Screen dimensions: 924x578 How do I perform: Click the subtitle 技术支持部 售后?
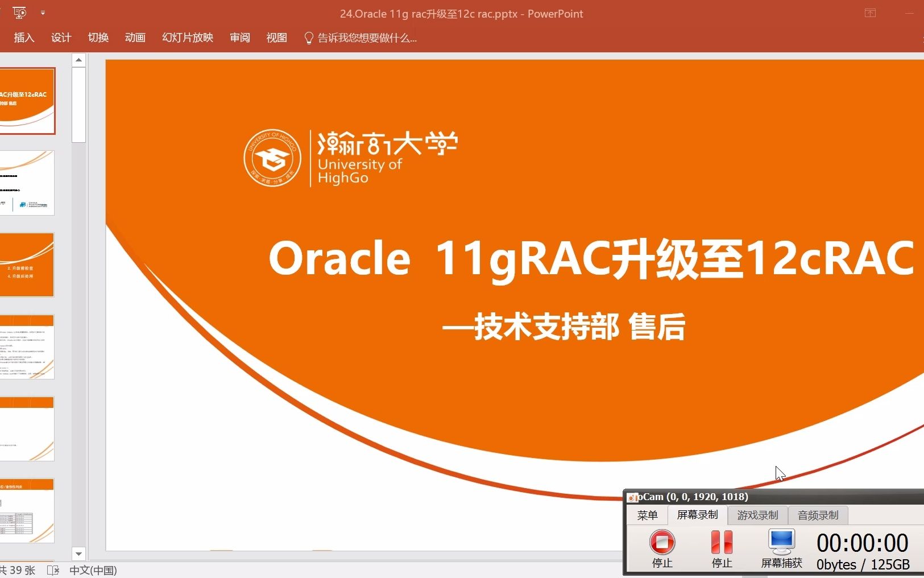(563, 327)
